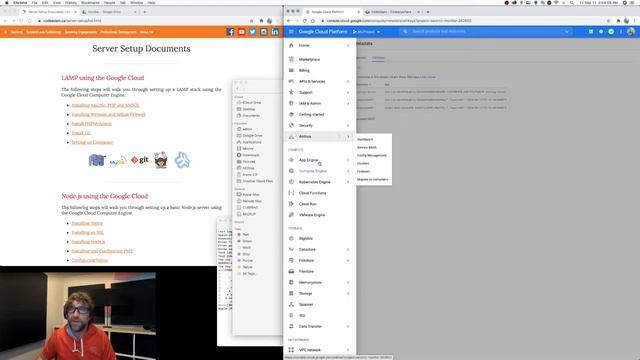Image resolution: width=640 pixels, height=360 pixels.
Task: Expand the APIs & Services submenu arrow
Action: 348,81
